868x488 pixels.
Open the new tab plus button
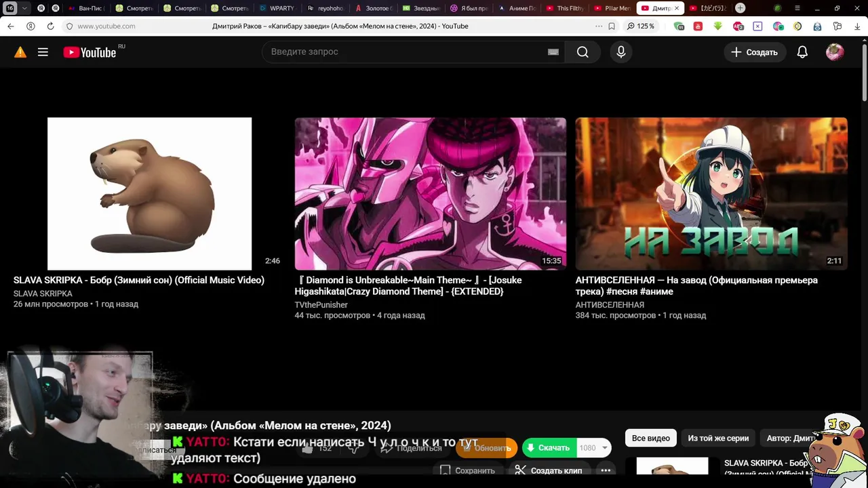tap(740, 8)
